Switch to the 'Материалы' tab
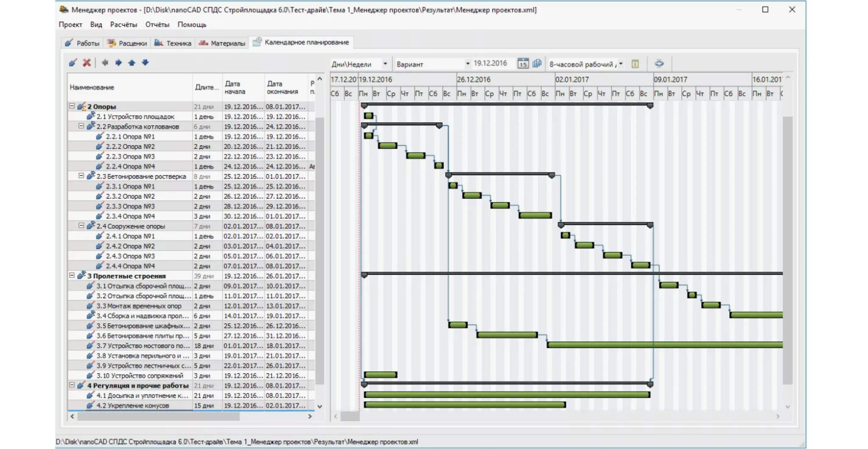Viewport: 868px width, 449px height. [x=223, y=43]
